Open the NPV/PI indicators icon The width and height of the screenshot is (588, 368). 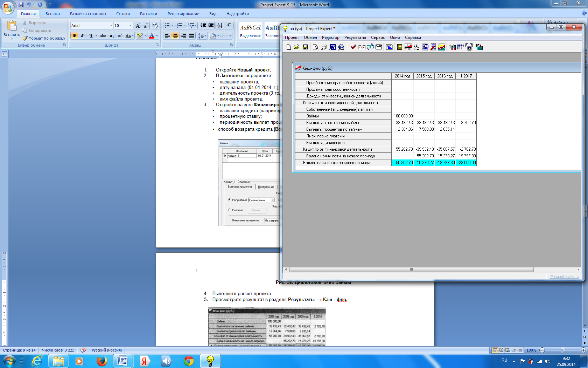click(461, 47)
